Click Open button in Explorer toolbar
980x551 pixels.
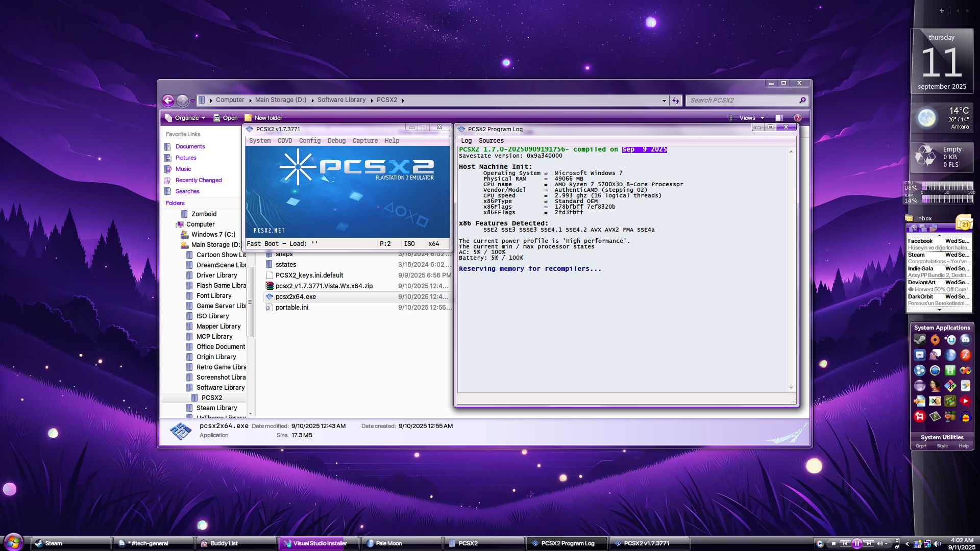226,118
